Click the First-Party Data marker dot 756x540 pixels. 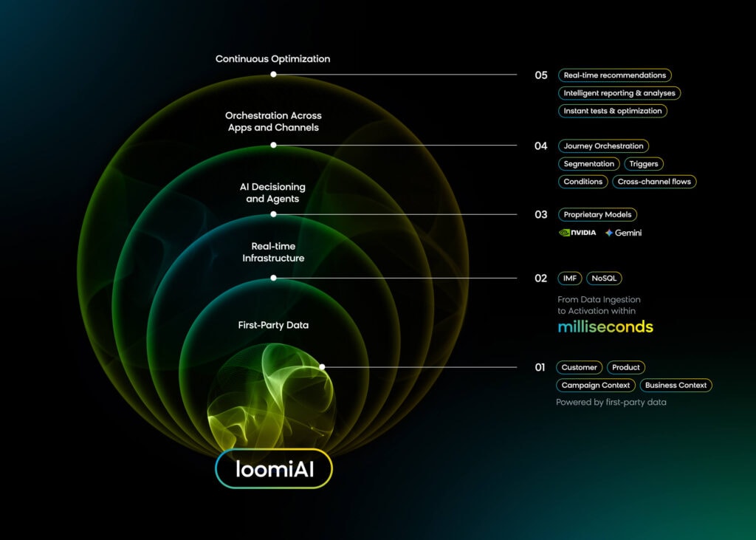[323, 366]
